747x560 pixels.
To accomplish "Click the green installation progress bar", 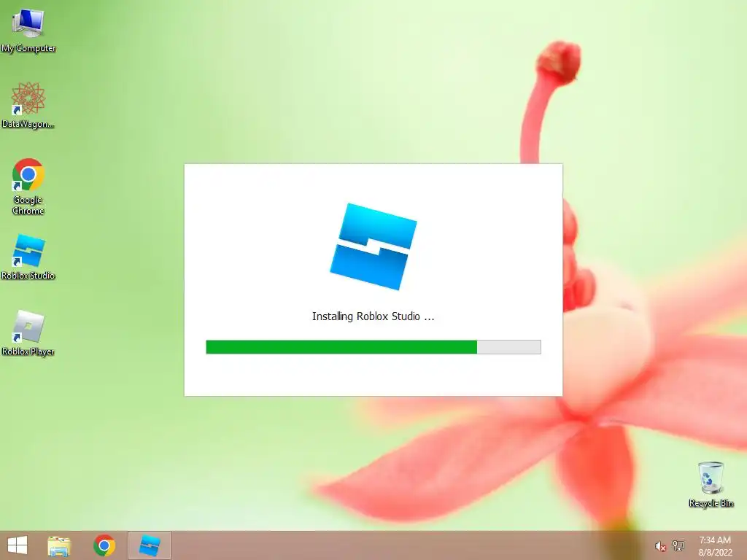I will (373, 347).
